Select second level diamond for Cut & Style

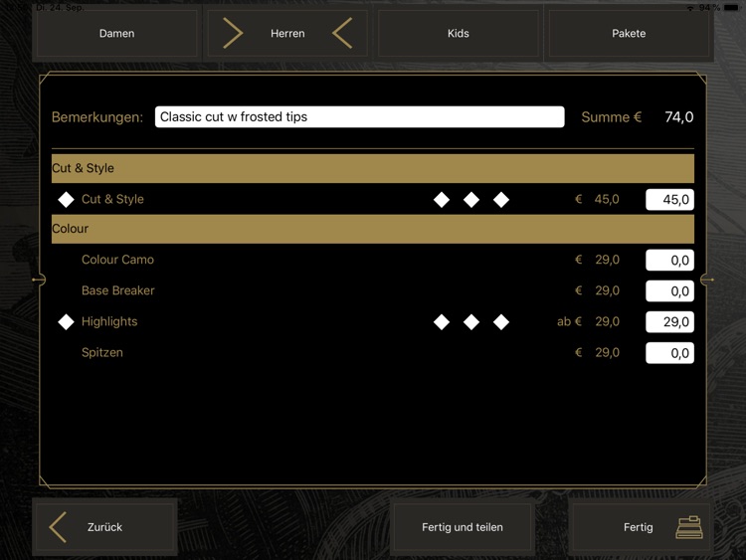471,200
